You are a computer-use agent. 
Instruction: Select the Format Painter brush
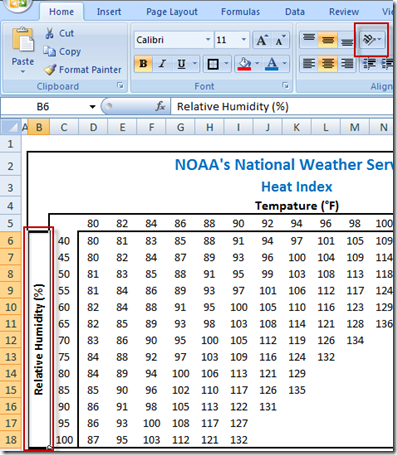pyautogui.click(x=50, y=69)
